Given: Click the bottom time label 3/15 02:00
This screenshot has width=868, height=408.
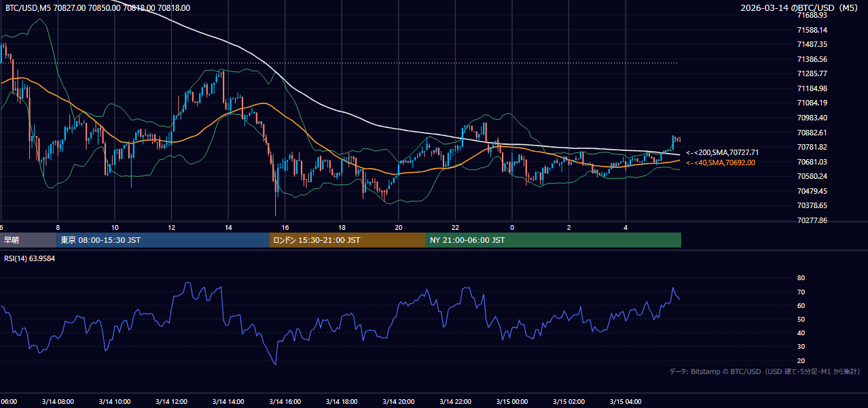Looking at the screenshot, I should (569, 402).
